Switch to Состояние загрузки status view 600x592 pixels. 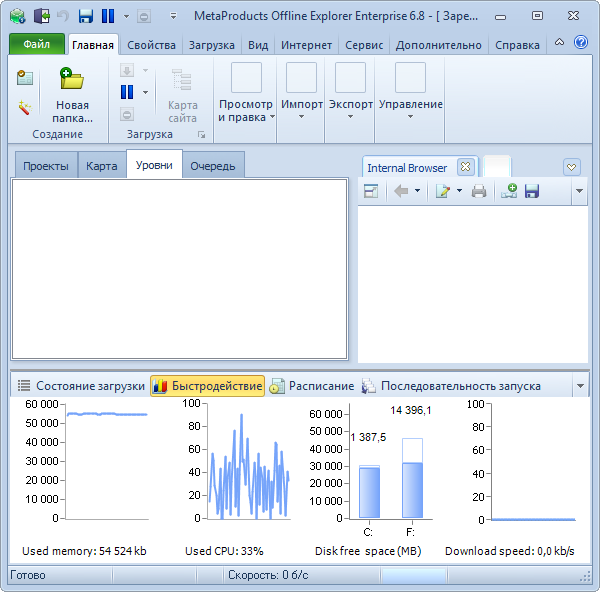tap(81, 386)
